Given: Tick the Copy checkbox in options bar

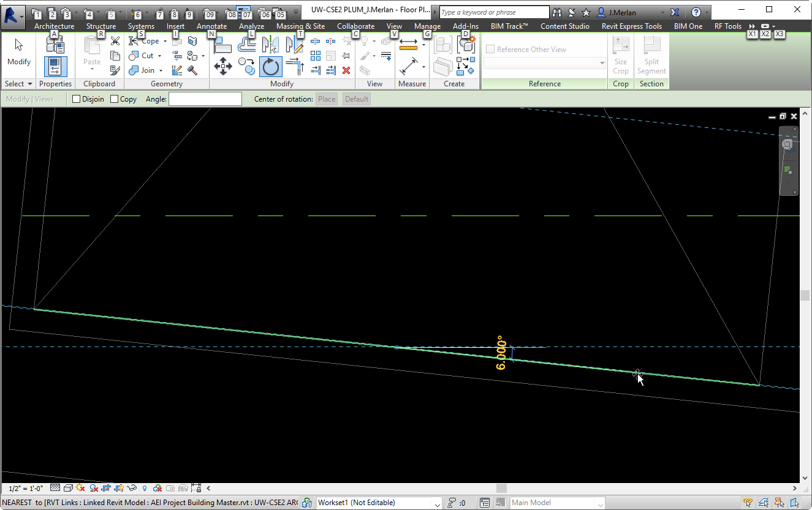Looking at the screenshot, I should coord(115,99).
